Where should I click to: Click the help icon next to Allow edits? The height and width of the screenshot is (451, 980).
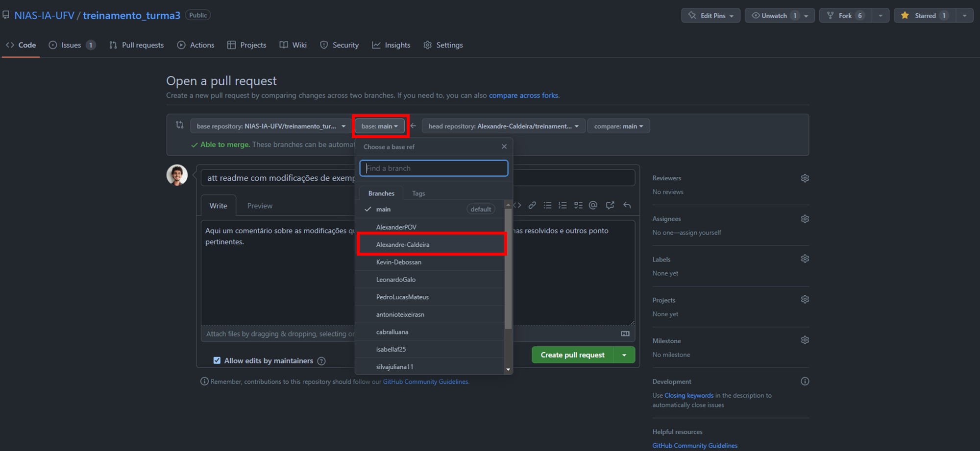(x=321, y=361)
